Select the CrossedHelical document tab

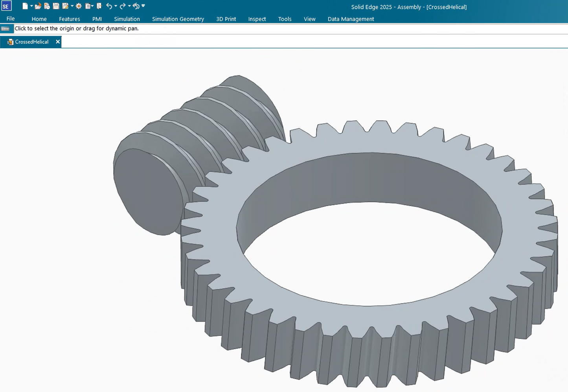pyautogui.click(x=31, y=42)
